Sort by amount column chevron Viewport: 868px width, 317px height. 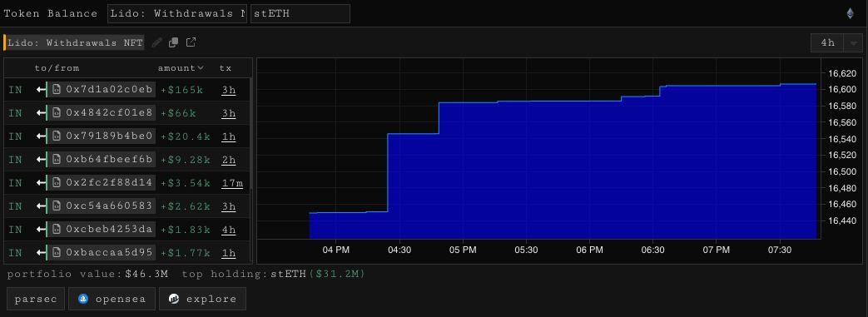click(201, 68)
